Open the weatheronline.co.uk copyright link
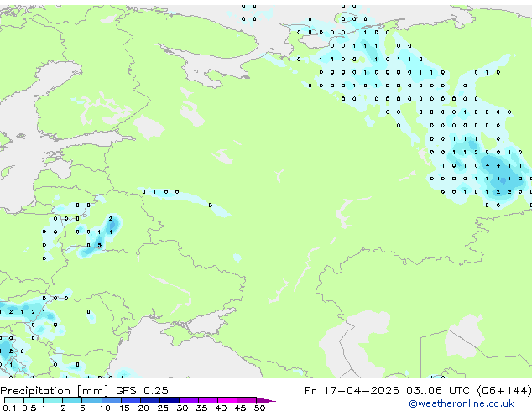Viewport: 532px width, 411px height. click(x=462, y=403)
